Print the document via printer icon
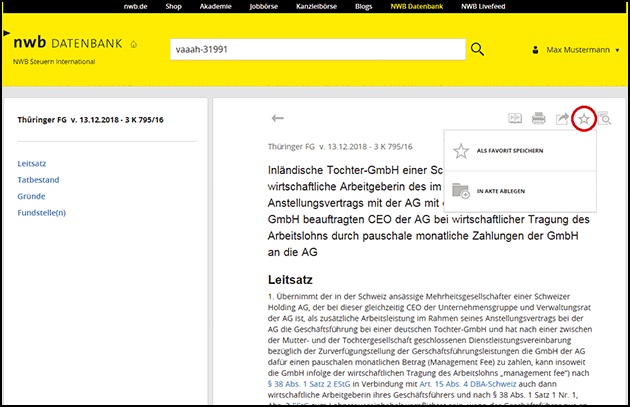 [x=539, y=119]
